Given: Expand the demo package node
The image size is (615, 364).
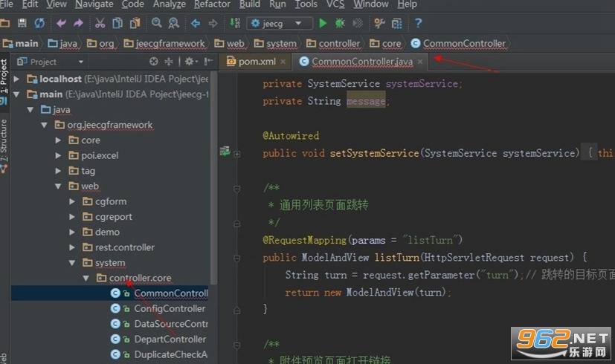Looking at the screenshot, I should 72,232.
